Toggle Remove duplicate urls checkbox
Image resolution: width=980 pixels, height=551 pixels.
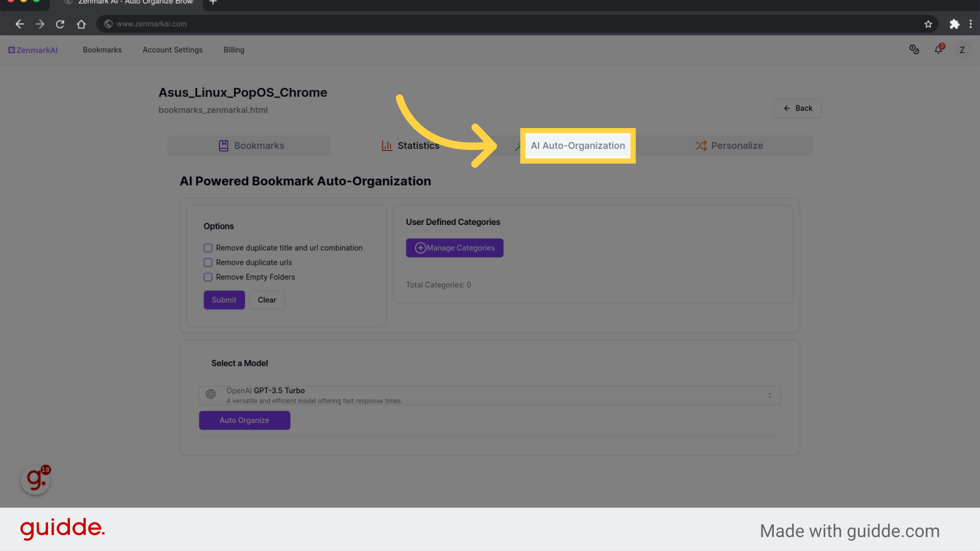coord(208,262)
